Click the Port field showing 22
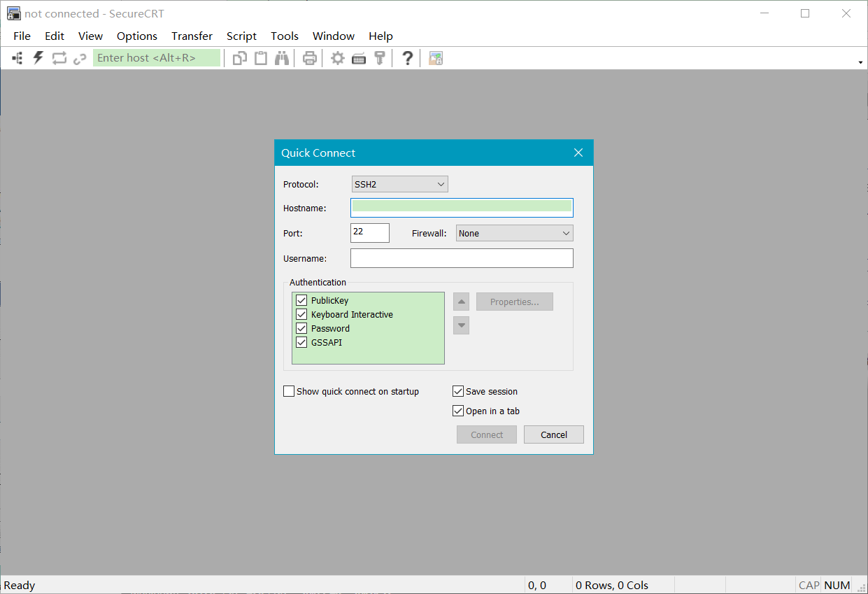Viewport: 868px width, 594px height. click(370, 233)
